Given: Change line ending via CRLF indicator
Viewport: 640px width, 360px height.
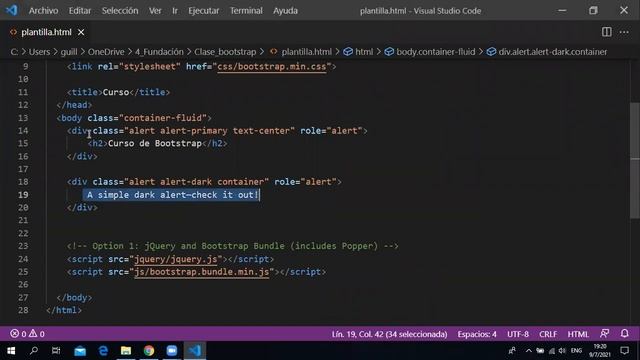Looking at the screenshot, I should (x=548, y=334).
